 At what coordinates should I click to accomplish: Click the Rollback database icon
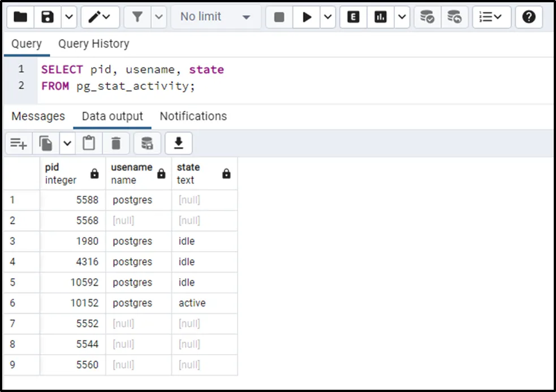(x=454, y=17)
